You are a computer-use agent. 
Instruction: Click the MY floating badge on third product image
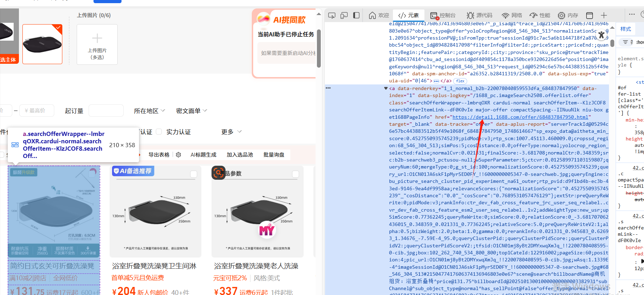pos(267,230)
